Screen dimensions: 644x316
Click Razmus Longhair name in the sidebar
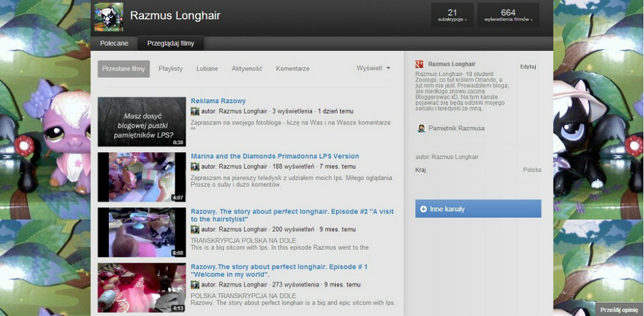(452, 64)
